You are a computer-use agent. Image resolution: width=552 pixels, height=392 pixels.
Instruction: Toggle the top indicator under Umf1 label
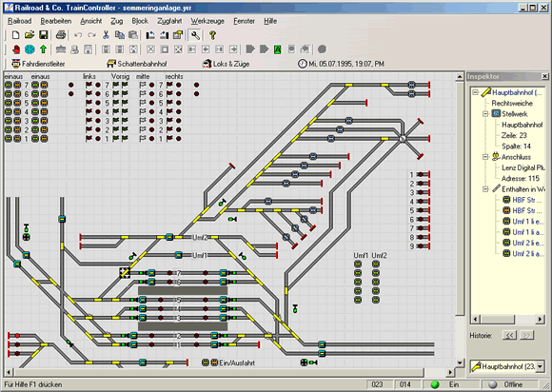pos(358,264)
